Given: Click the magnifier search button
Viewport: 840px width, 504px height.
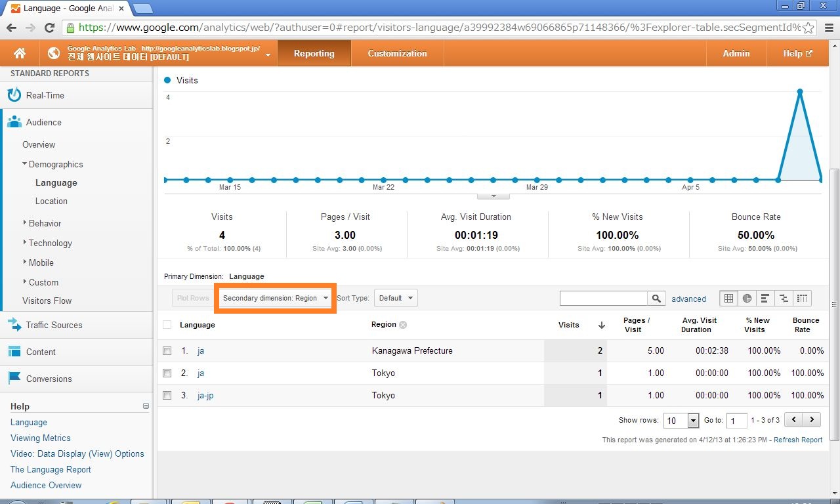Looking at the screenshot, I should pyautogui.click(x=657, y=299).
